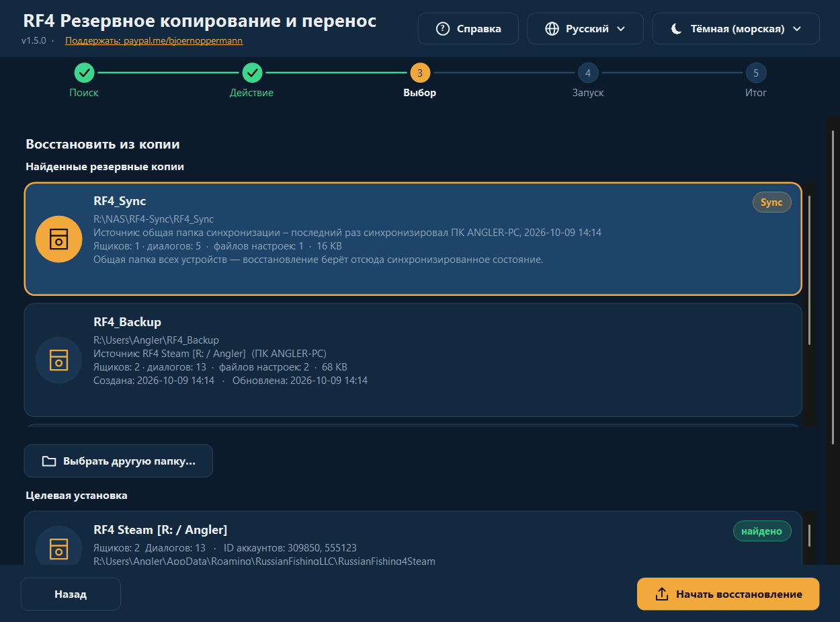840x622 pixels.
Task: Click the Назад button
Action: (x=71, y=594)
